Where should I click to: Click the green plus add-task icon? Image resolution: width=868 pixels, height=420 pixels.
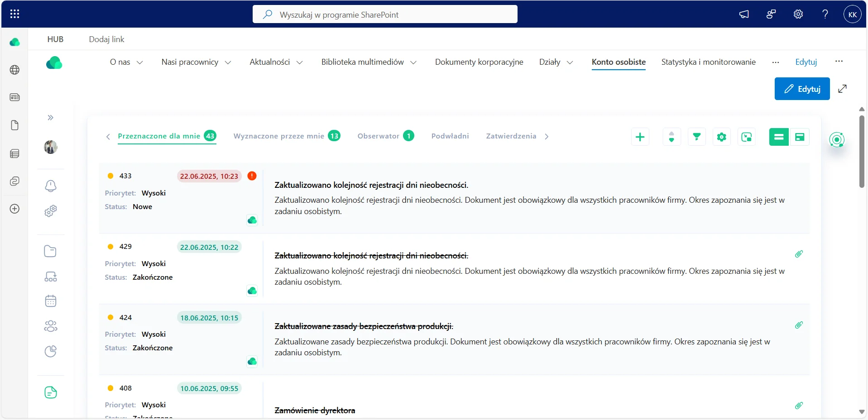(640, 137)
